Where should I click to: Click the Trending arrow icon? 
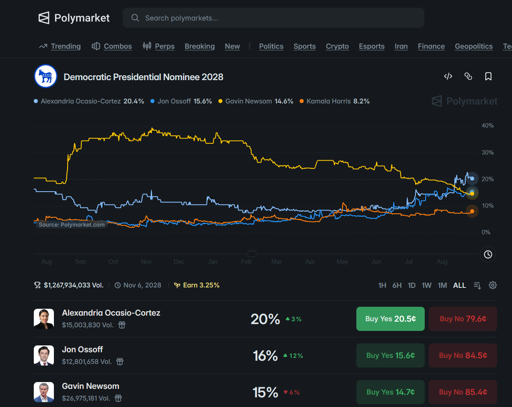click(x=43, y=47)
